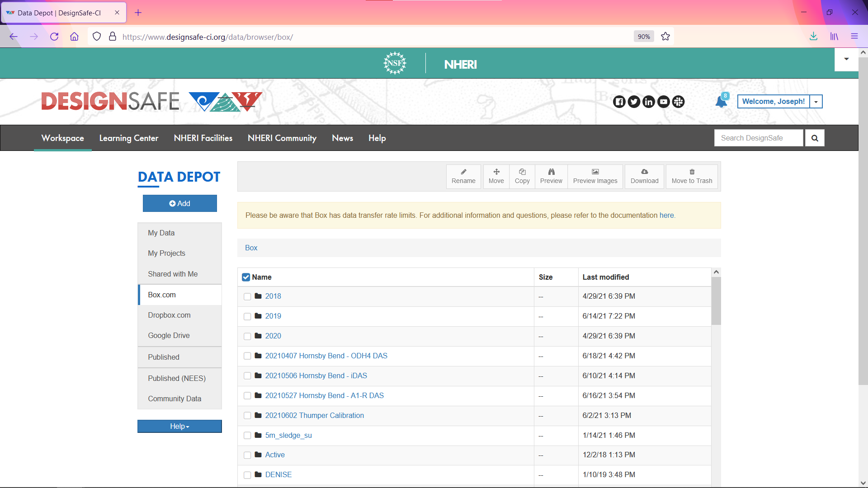
Task: Open the Help dropdown in the sidebar
Action: 179,426
